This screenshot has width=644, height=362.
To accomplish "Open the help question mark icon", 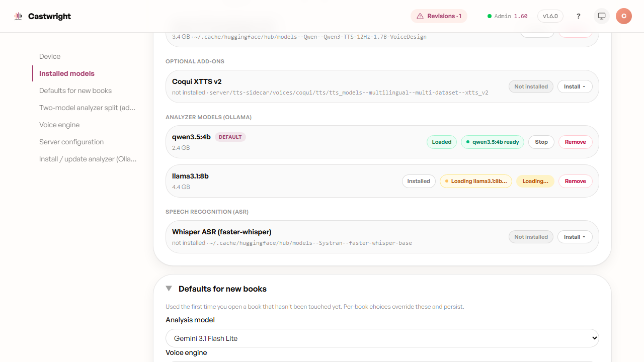I will pos(579,16).
